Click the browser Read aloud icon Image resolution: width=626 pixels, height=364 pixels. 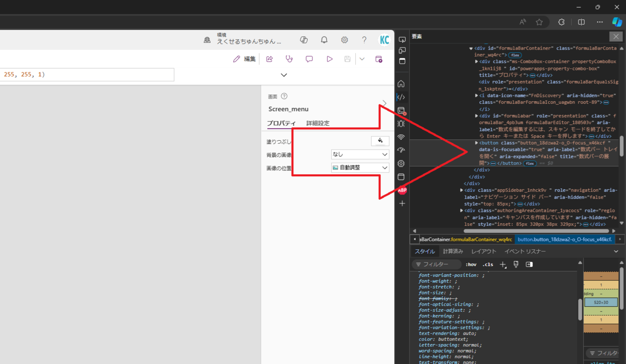click(x=523, y=22)
